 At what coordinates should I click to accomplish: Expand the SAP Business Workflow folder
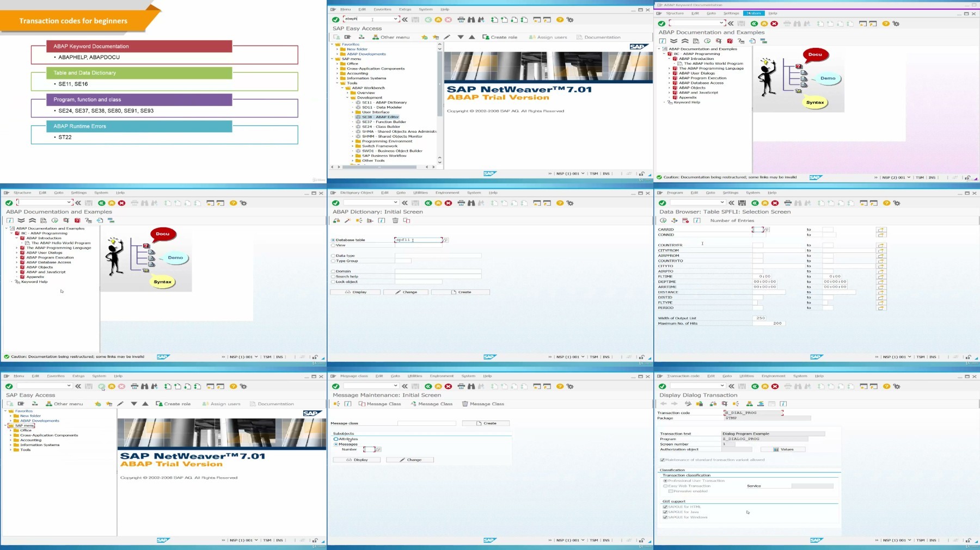(353, 156)
